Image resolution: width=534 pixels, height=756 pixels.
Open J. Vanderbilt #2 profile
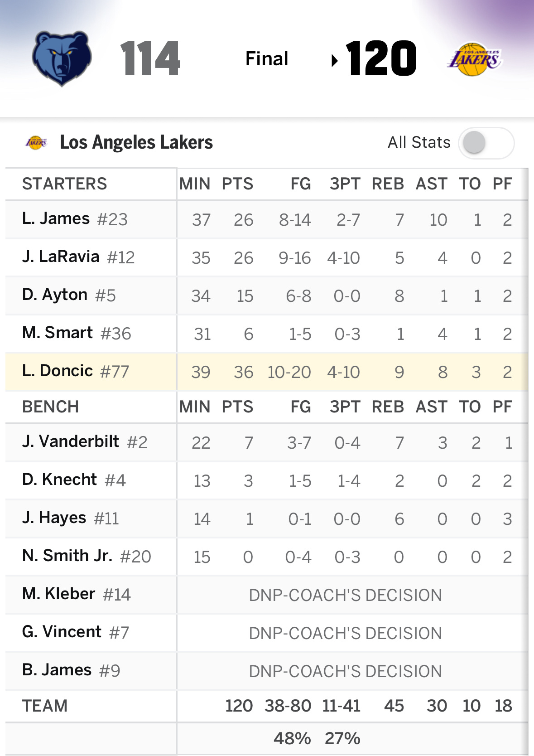(x=85, y=442)
